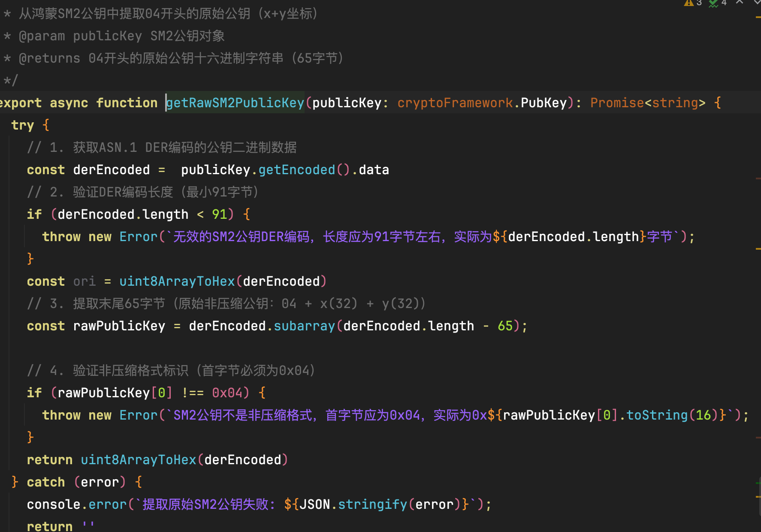
Task: Click 0x04 in the rawPublicKey[0] comparison
Action: tap(227, 393)
